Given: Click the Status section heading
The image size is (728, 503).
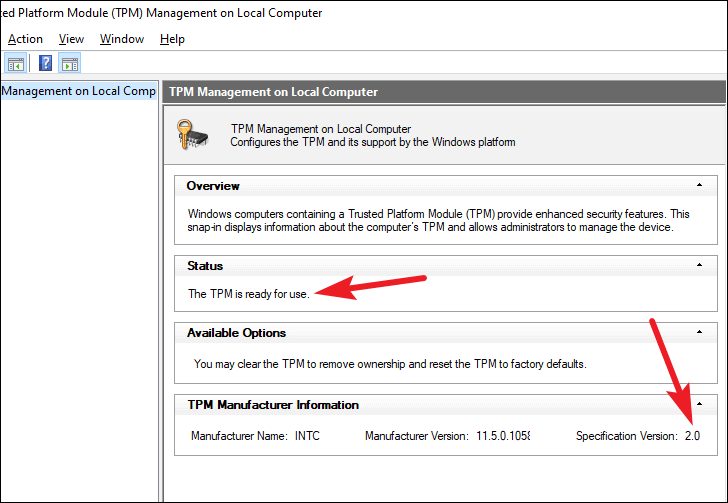Looking at the screenshot, I should point(205,266).
